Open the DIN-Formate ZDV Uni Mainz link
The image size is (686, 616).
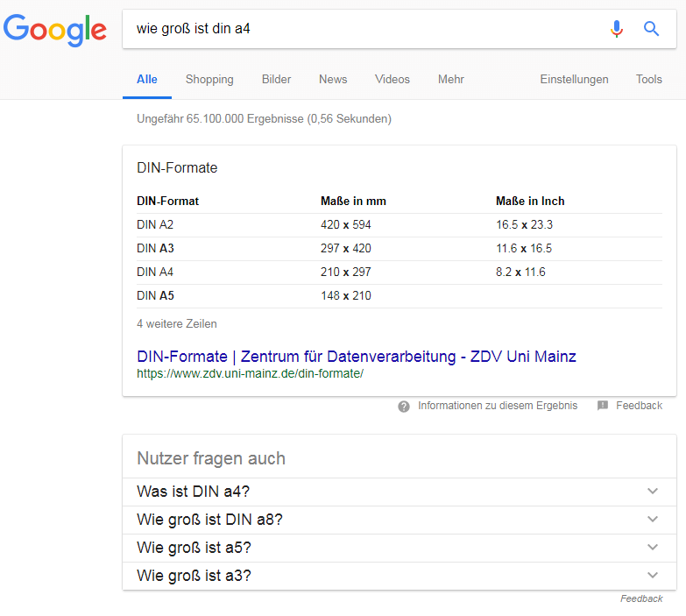pos(356,357)
